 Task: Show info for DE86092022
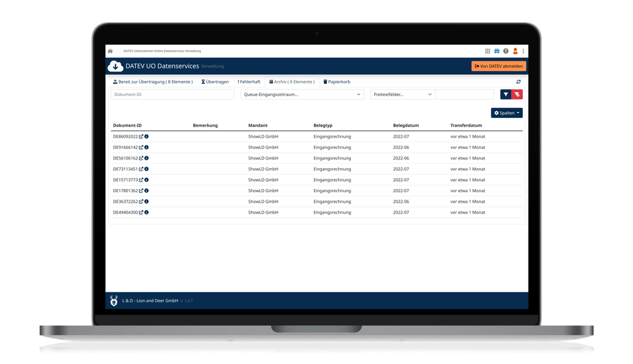point(147,137)
